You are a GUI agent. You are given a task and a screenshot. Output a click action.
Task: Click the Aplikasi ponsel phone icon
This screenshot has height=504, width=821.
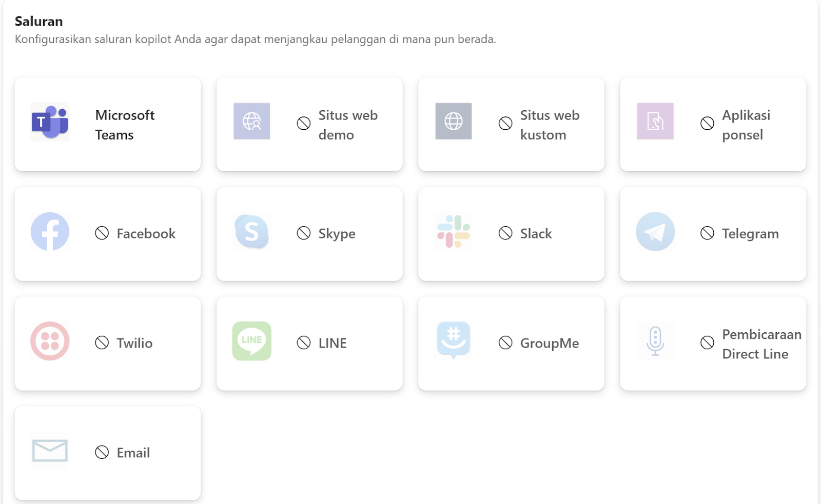[655, 121]
